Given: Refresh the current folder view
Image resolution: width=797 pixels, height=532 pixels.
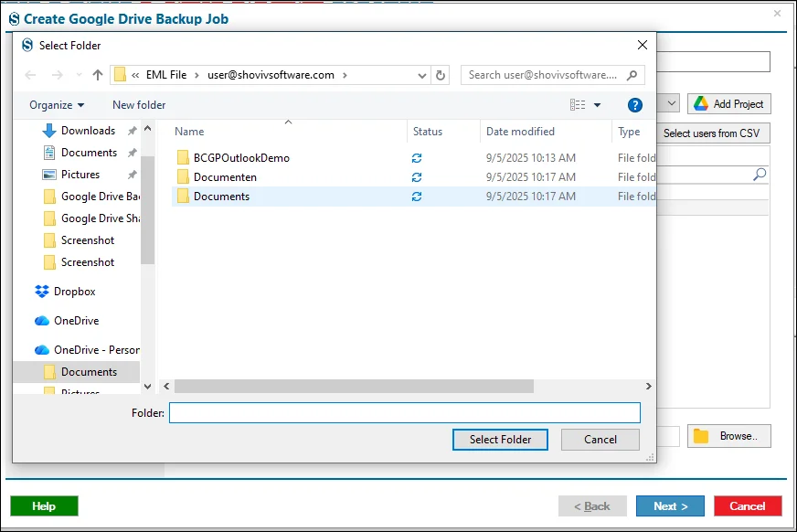Looking at the screenshot, I should point(441,75).
